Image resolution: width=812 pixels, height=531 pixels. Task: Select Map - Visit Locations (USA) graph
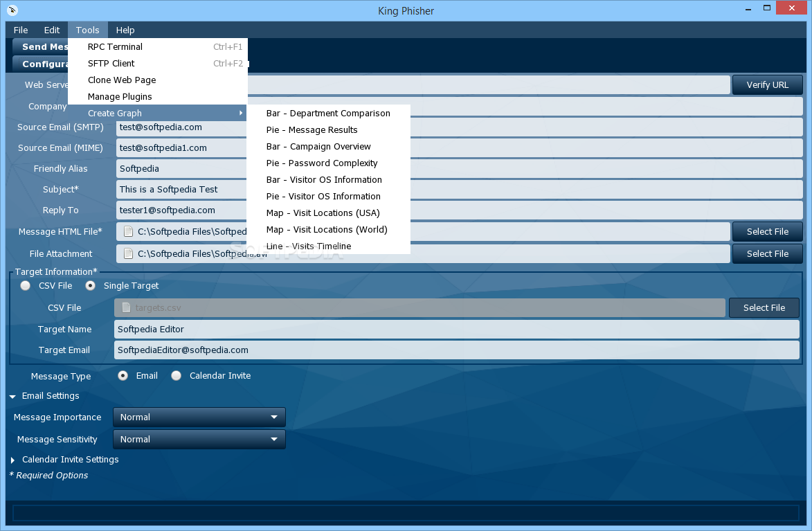pos(328,213)
